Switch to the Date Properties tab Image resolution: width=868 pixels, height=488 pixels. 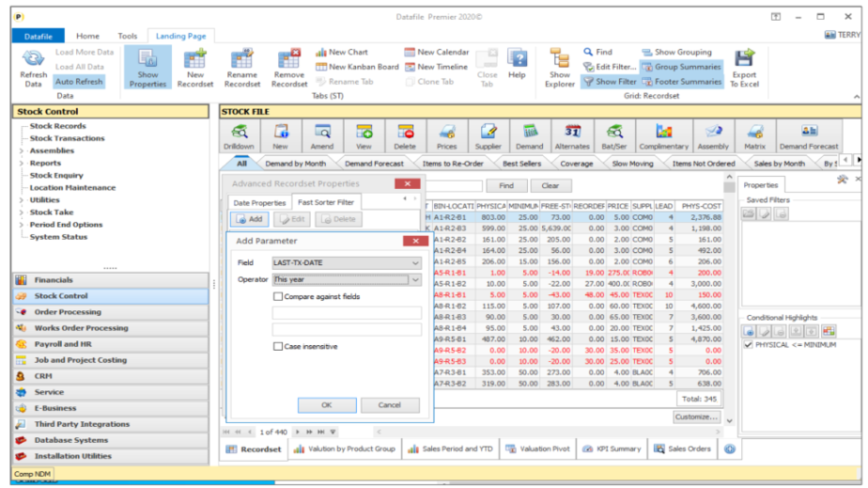[259, 203]
